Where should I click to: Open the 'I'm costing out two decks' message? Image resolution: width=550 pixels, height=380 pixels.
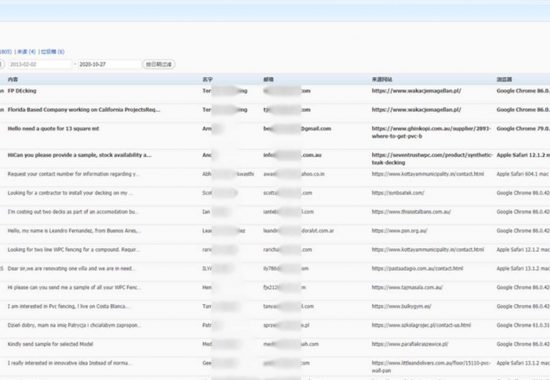[73, 212]
